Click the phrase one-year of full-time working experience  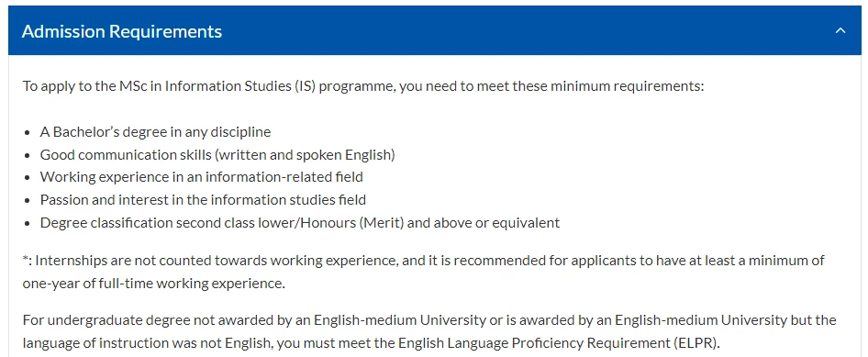click(x=153, y=284)
